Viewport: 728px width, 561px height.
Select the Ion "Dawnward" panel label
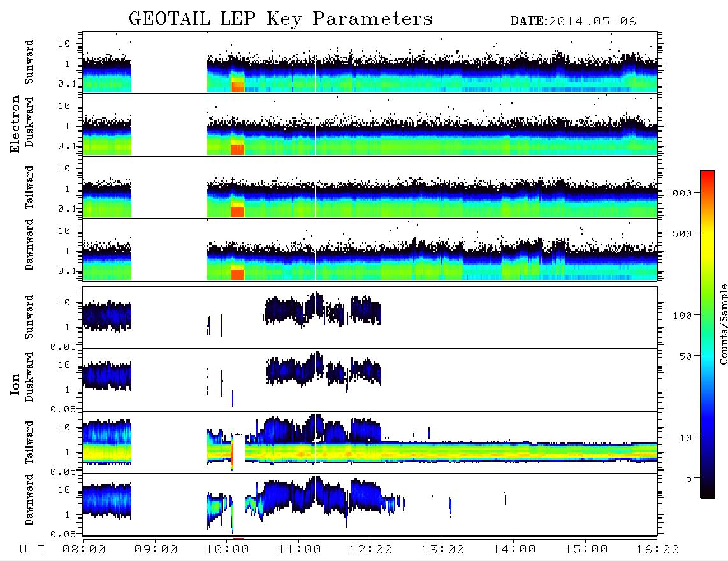(x=29, y=500)
